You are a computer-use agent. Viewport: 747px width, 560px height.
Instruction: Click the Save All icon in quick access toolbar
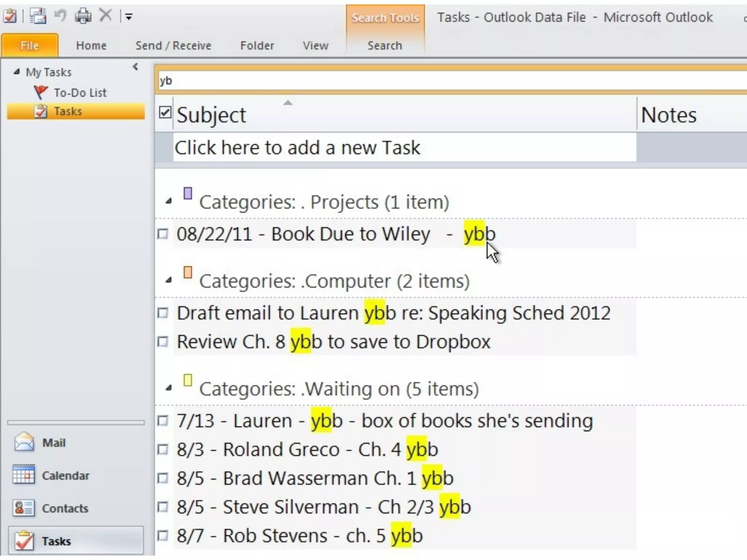click(x=38, y=16)
